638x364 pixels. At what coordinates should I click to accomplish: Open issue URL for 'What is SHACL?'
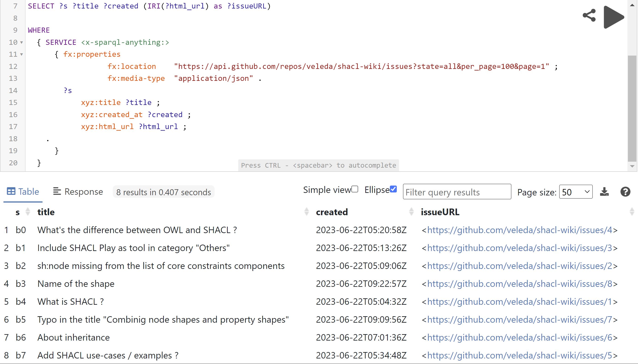point(519,301)
